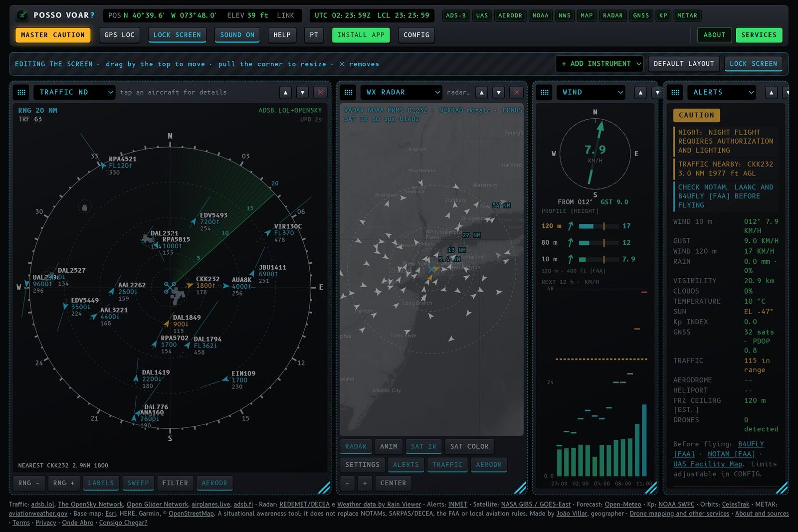798x532 pixels.
Task: Click the WX Radar panel drag grid icon
Action: point(349,92)
